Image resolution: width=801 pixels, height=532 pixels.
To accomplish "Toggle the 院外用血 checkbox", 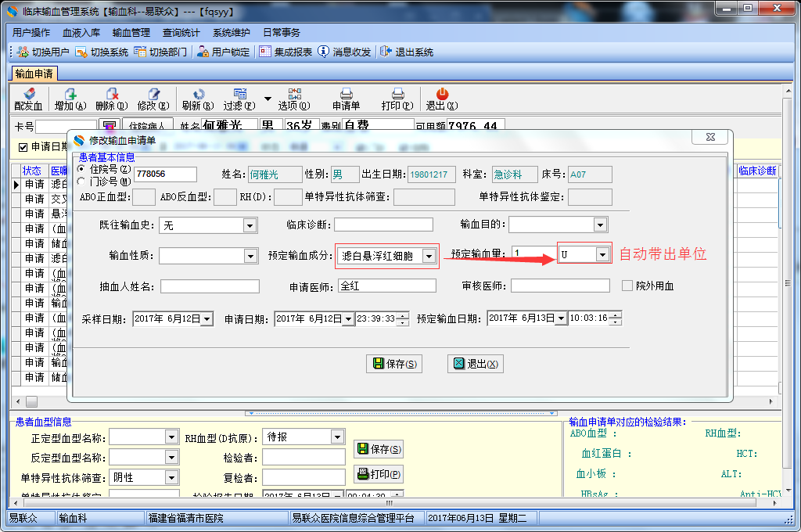I will pos(627,286).
